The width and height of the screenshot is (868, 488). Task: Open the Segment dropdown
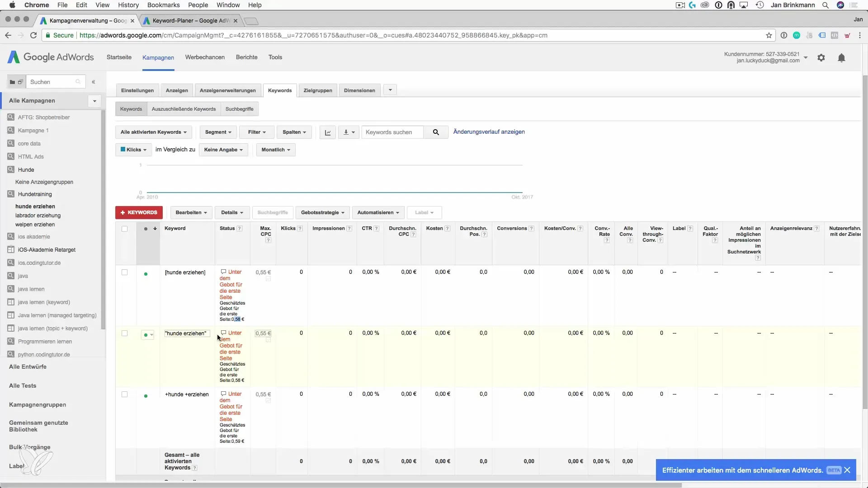point(218,132)
